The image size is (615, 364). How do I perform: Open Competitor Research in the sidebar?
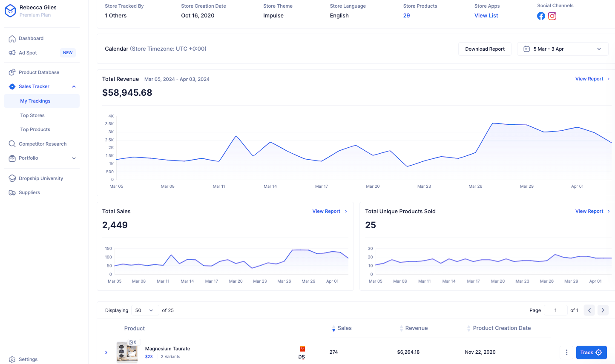tap(43, 144)
